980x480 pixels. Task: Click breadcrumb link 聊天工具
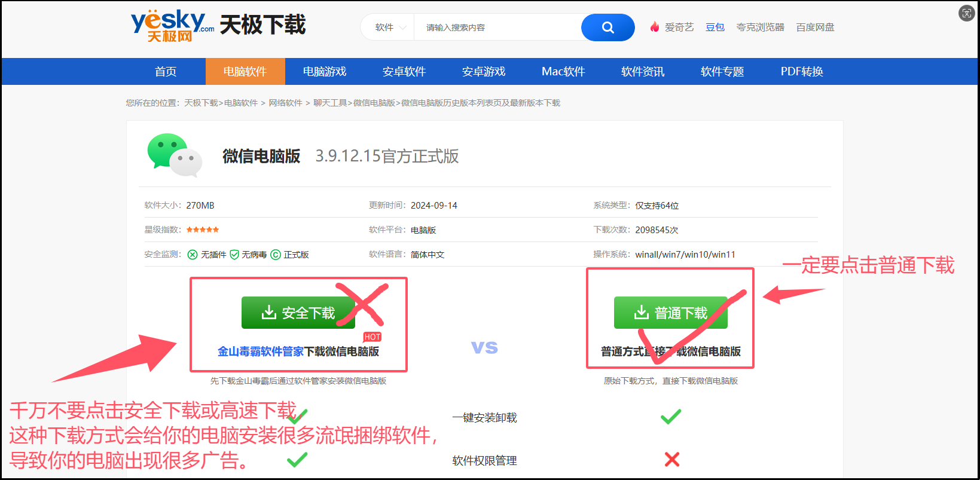pyautogui.click(x=330, y=103)
